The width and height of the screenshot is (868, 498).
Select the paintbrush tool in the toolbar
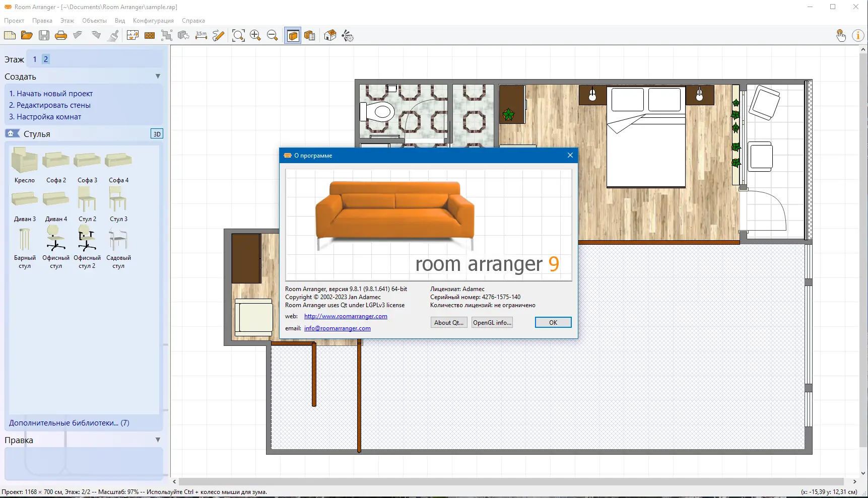coord(113,35)
